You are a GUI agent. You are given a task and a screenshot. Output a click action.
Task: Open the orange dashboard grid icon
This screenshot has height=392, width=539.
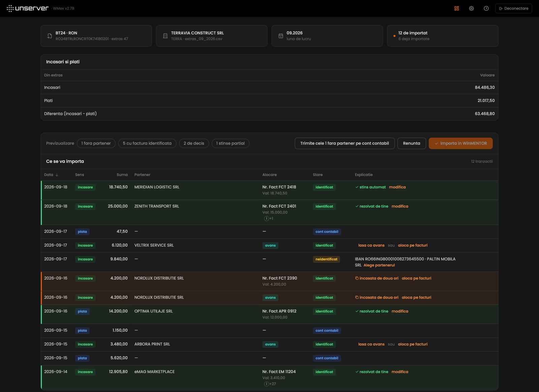click(x=456, y=8)
